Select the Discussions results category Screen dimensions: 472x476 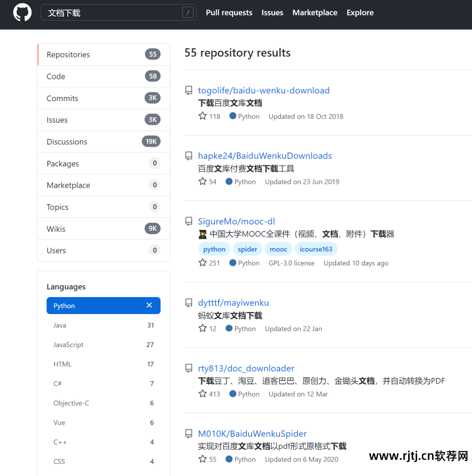pyautogui.click(x=104, y=142)
